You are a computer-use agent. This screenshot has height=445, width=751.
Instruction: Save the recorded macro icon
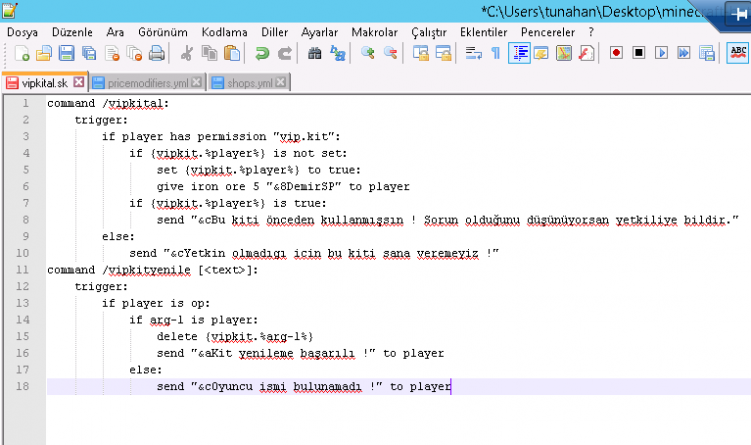706,53
